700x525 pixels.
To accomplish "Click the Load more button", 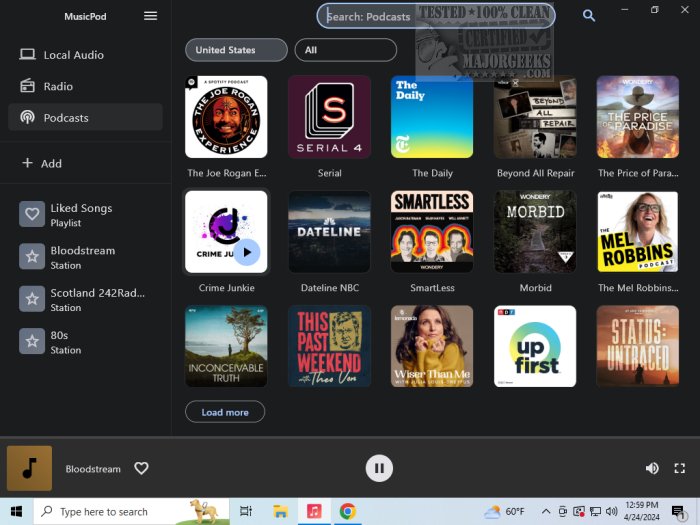I will (x=225, y=412).
